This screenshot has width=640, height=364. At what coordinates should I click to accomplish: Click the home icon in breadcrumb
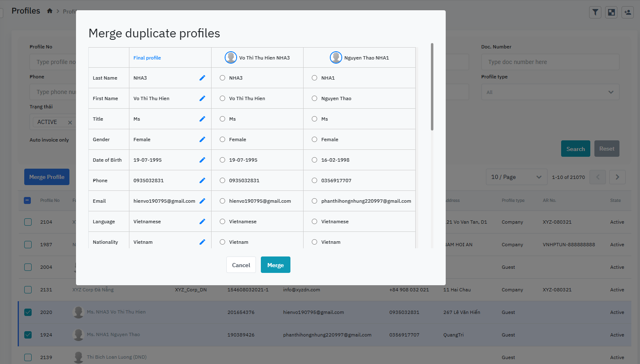tap(50, 11)
